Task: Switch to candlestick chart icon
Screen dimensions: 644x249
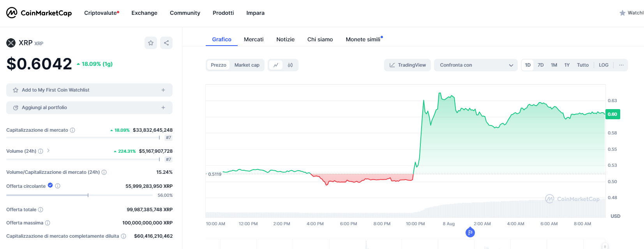Action: click(x=290, y=65)
